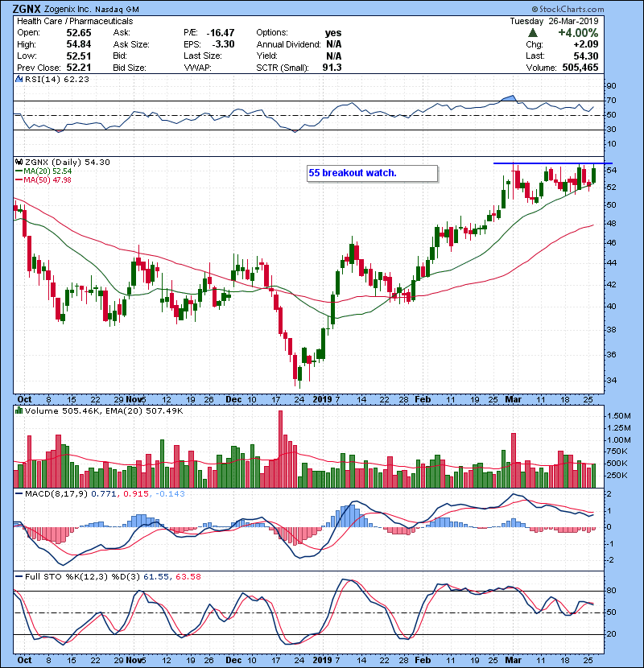The image size is (644, 668).
Task: Click the StockCharts.com copyright label
Action: [568, 9]
